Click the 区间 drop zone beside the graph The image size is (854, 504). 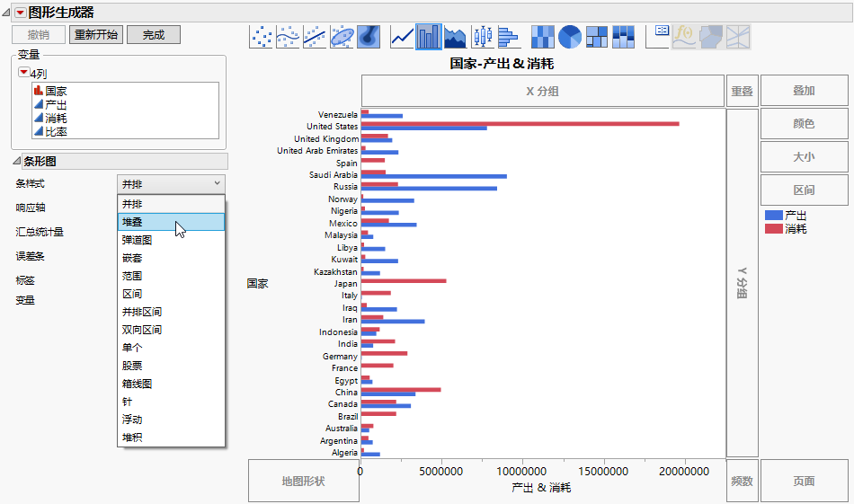point(804,190)
